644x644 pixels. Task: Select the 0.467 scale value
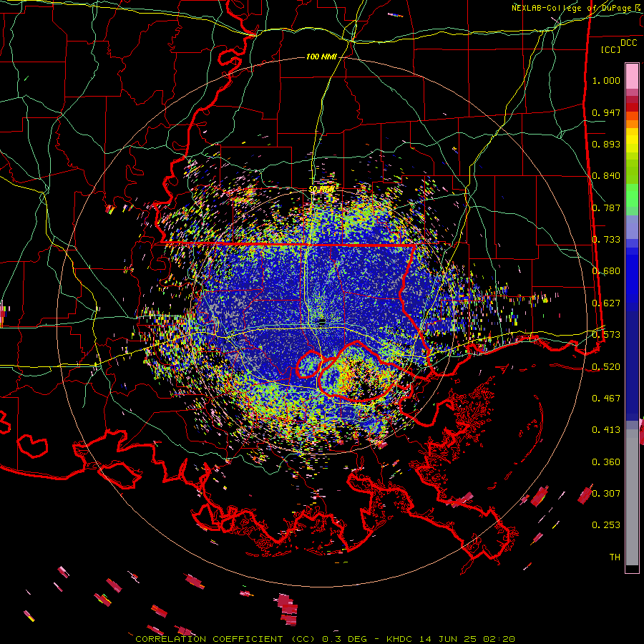pyautogui.click(x=606, y=399)
